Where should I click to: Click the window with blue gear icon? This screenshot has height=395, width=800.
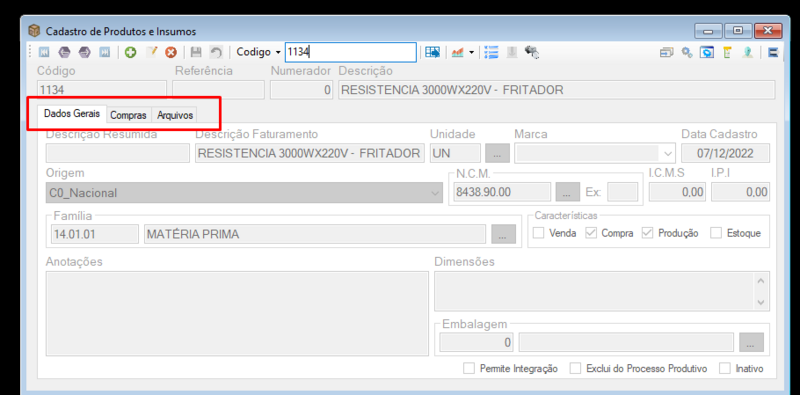[x=707, y=52]
